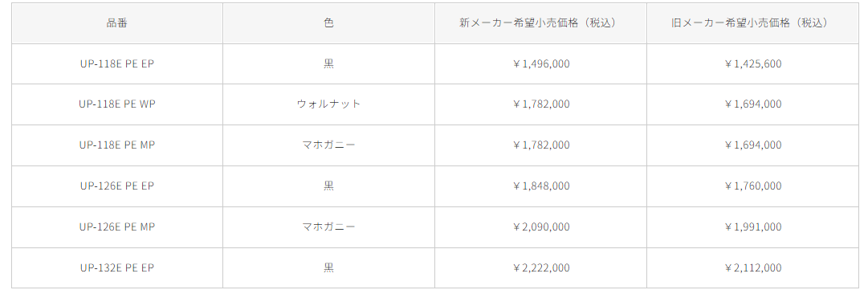868x294 pixels.
Task: Click the UP-118E PE WP model cell
Action: (117, 104)
